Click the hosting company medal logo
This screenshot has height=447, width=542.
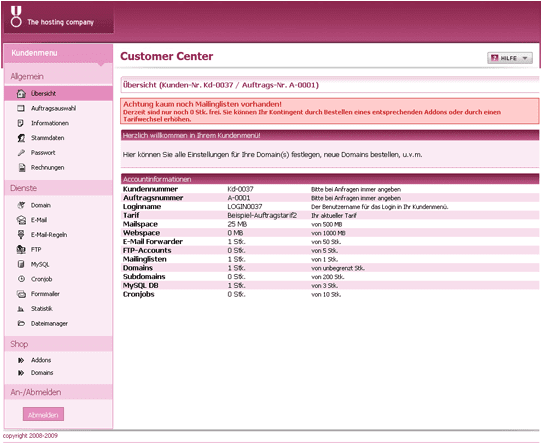pos(16,17)
